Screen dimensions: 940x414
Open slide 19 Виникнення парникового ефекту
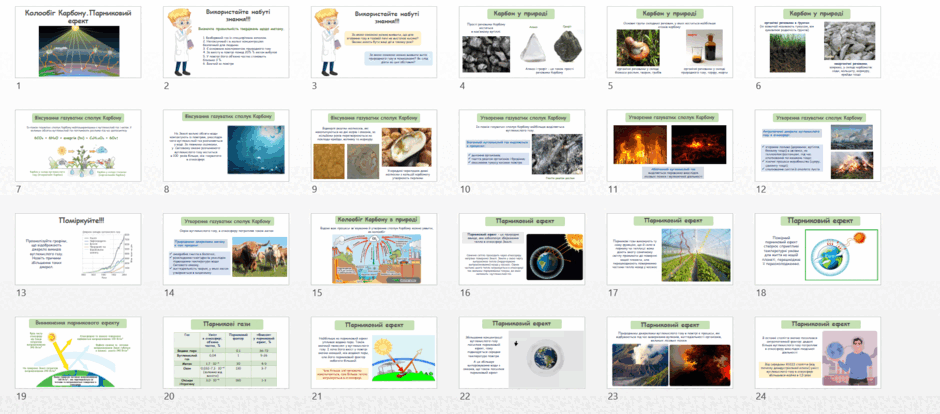click(78, 352)
